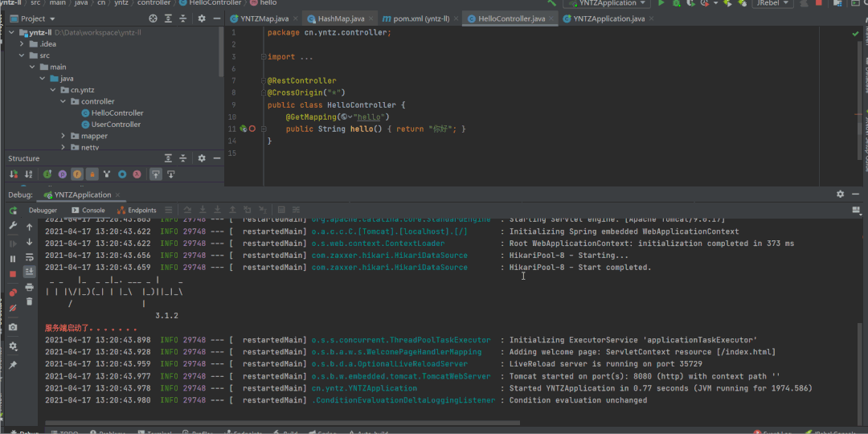This screenshot has height=434, width=868.
Task: Open Structure panel settings gear
Action: (202, 158)
